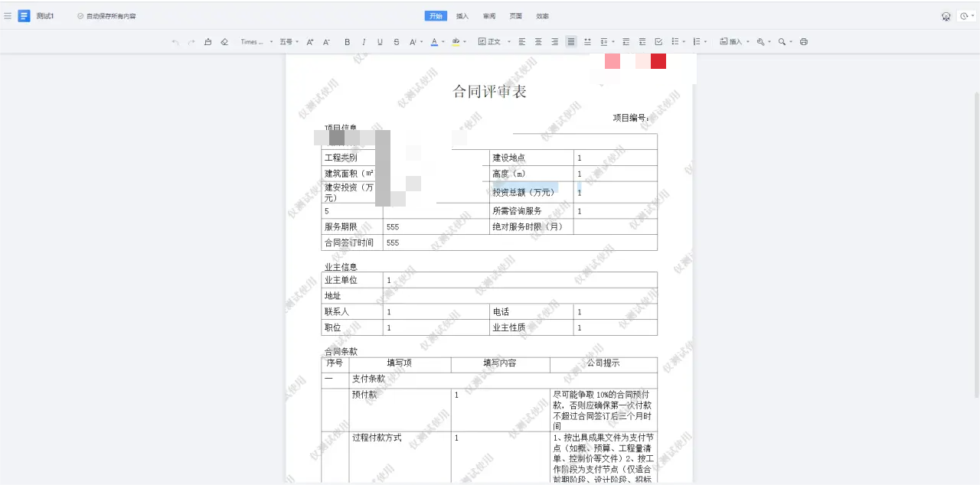This screenshot has width=980, height=485.
Task: Click the 合同评审表 heading
Action: click(490, 92)
